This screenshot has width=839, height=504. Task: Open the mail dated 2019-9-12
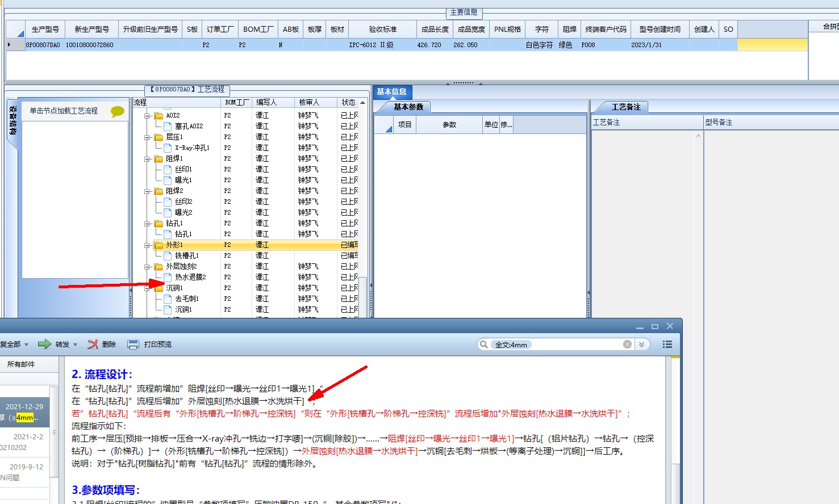pos(25,472)
